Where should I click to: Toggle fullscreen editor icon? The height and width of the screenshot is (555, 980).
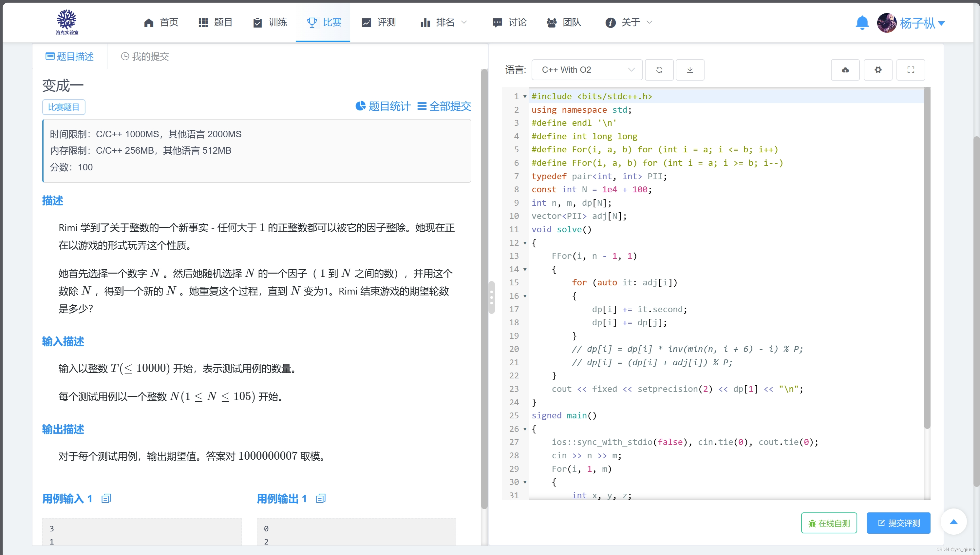click(911, 70)
